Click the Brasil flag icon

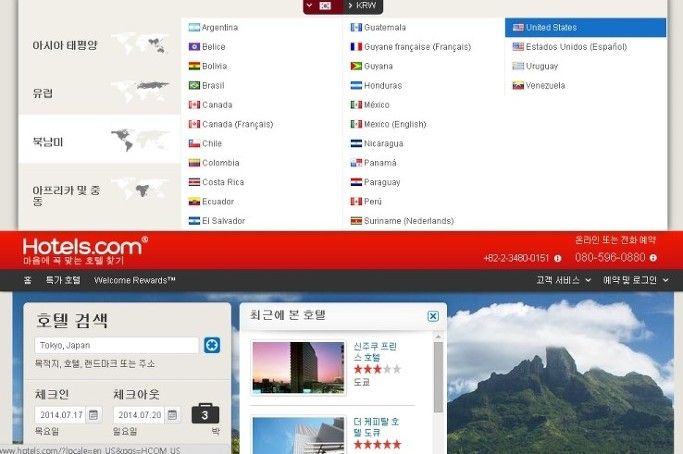click(x=194, y=85)
